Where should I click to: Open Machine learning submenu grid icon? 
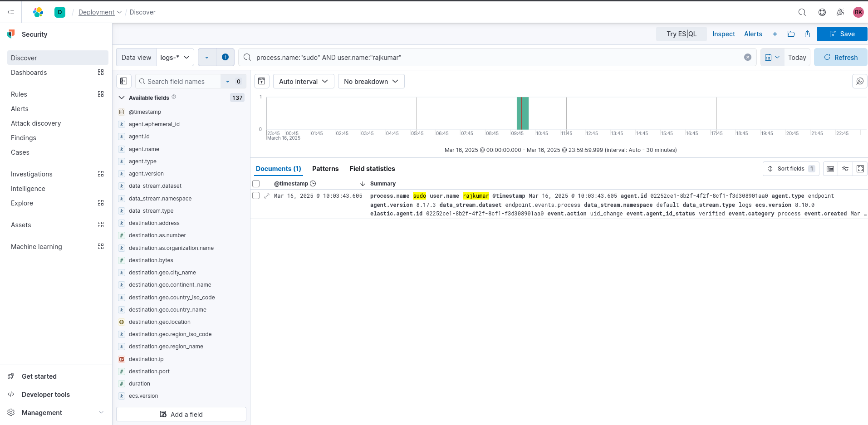(x=101, y=246)
